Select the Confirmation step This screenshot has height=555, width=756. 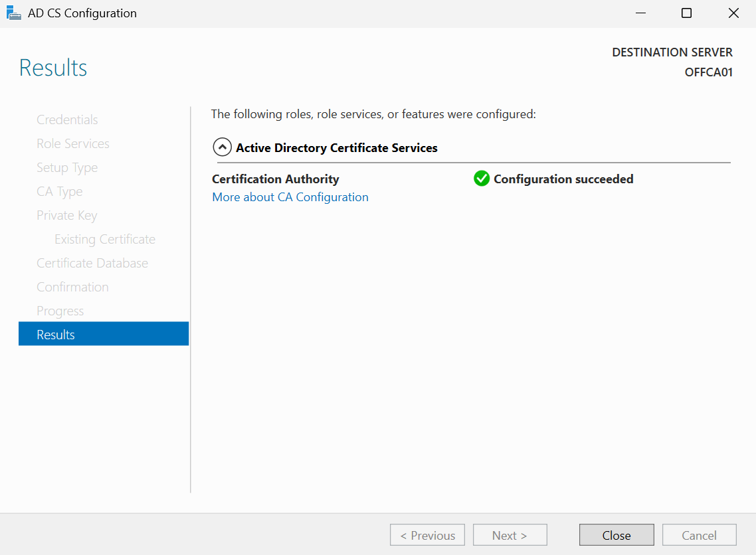point(72,287)
